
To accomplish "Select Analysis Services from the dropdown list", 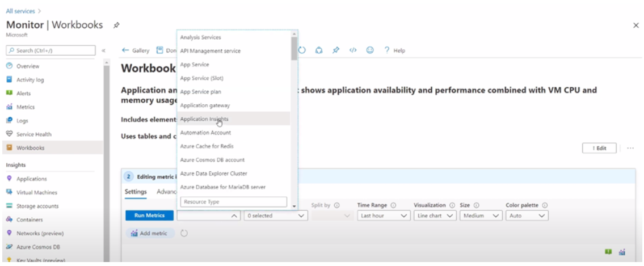I will (x=233, y=37).
